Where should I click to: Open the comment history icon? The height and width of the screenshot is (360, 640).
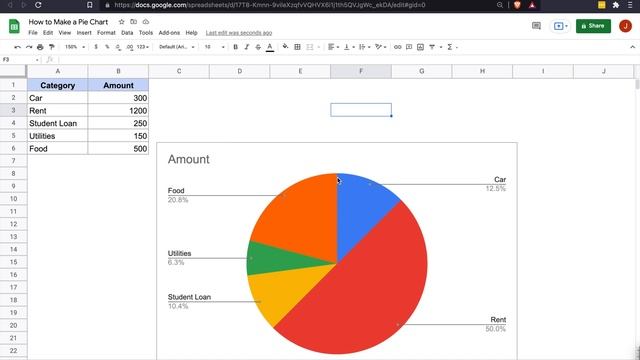click(x=536, y=26)
